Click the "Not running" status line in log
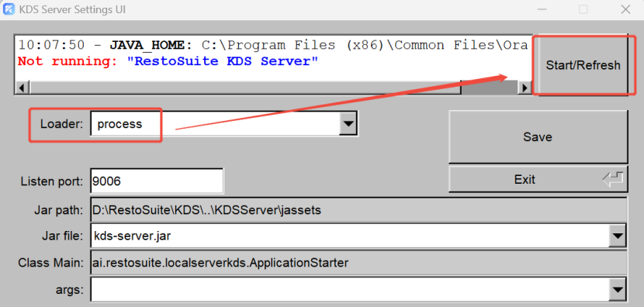The height and width of the screenshot is (307, 644). [168, 61]
